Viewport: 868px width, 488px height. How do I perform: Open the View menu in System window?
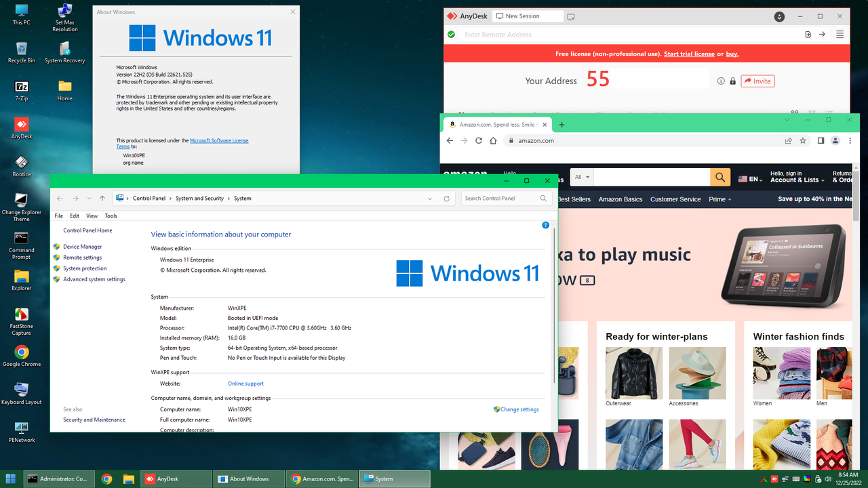tap(92, 216)
